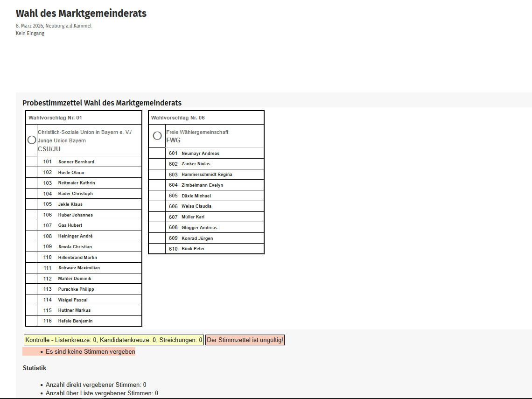Mark vote box for Sonner Bernhard
Screen dimensions: 532x399
(x=32, y=162)
